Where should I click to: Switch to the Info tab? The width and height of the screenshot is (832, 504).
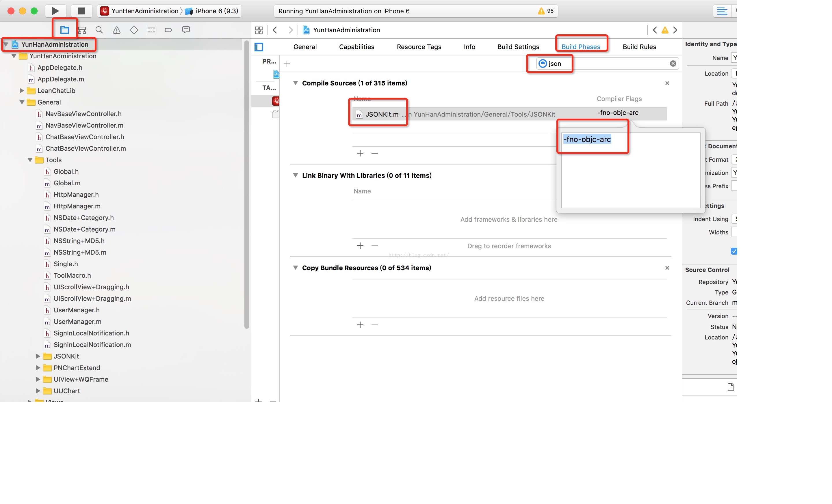(469, 47)
